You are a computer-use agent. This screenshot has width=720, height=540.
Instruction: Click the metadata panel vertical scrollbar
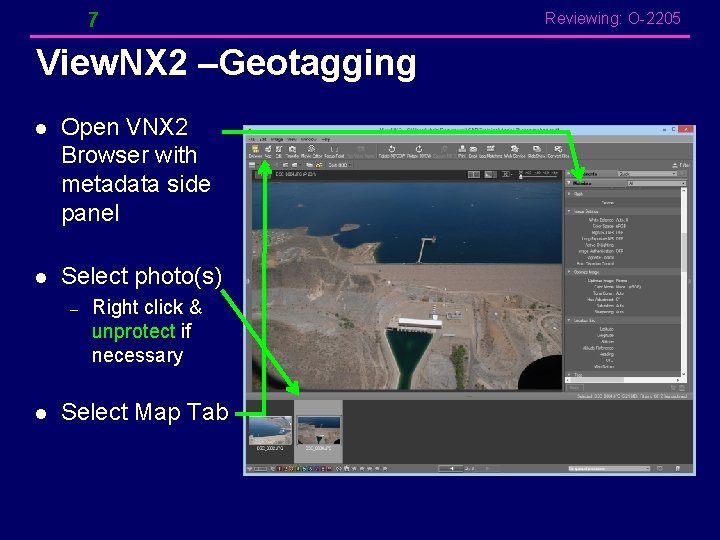click(x=684, y=282)
